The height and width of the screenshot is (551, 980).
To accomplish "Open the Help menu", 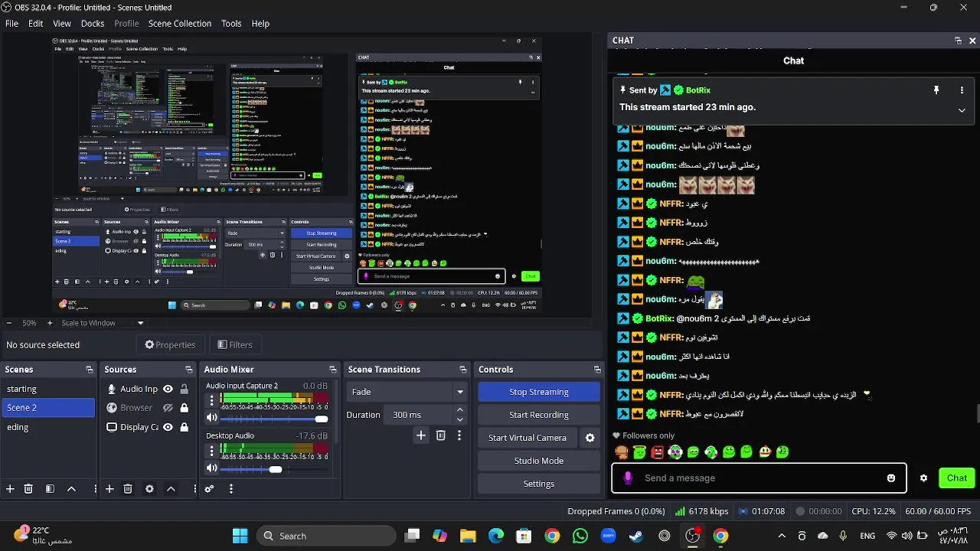I will [260, 24].
